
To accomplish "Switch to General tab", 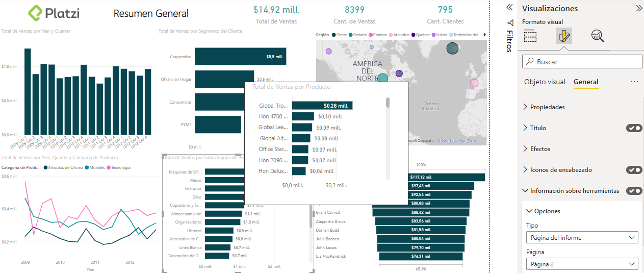I will click(586, 82).
